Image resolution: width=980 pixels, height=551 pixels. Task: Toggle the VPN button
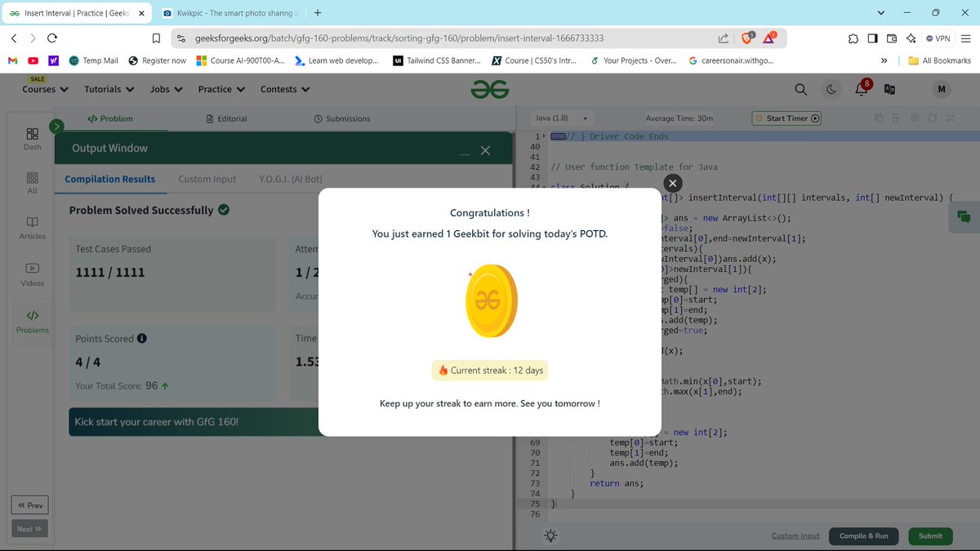pyautogui.click(x=938, y=38)
